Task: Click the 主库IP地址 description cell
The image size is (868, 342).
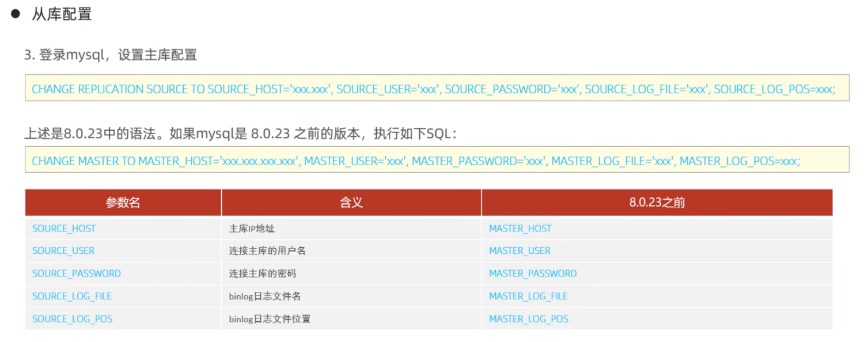Action: point(351,229)
